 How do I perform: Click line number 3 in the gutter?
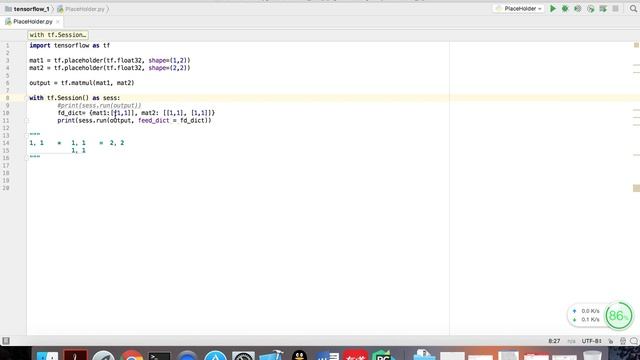click(x=7, y=60)
